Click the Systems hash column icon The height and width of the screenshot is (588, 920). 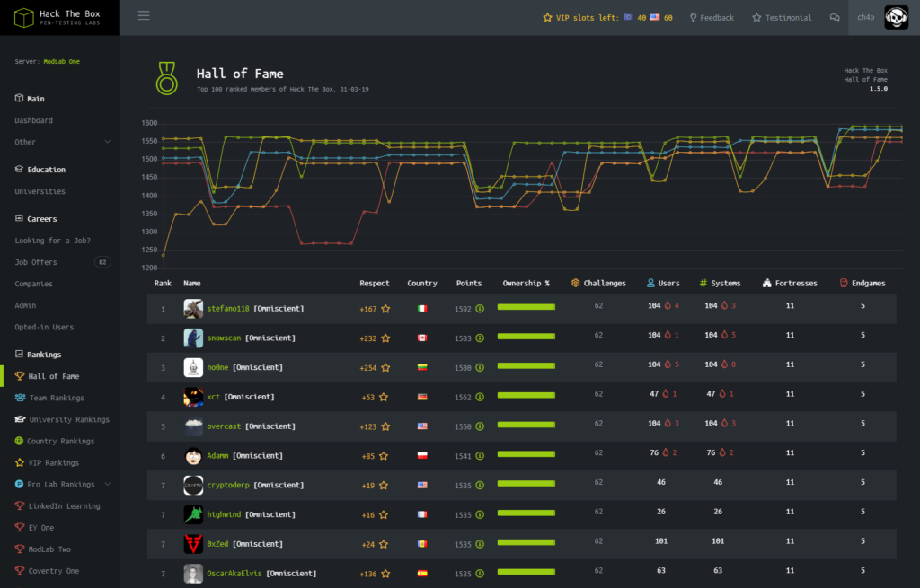(x=703, y=283)
